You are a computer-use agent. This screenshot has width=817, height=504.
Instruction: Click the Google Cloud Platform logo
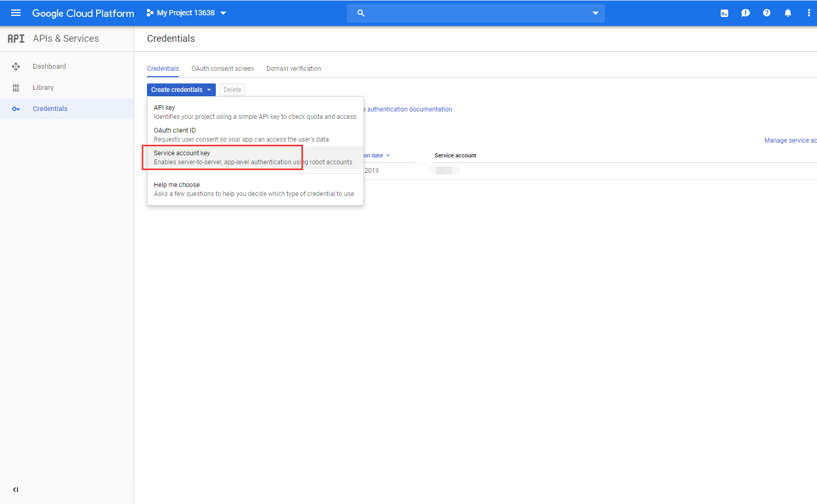click(x=83, y=13)
